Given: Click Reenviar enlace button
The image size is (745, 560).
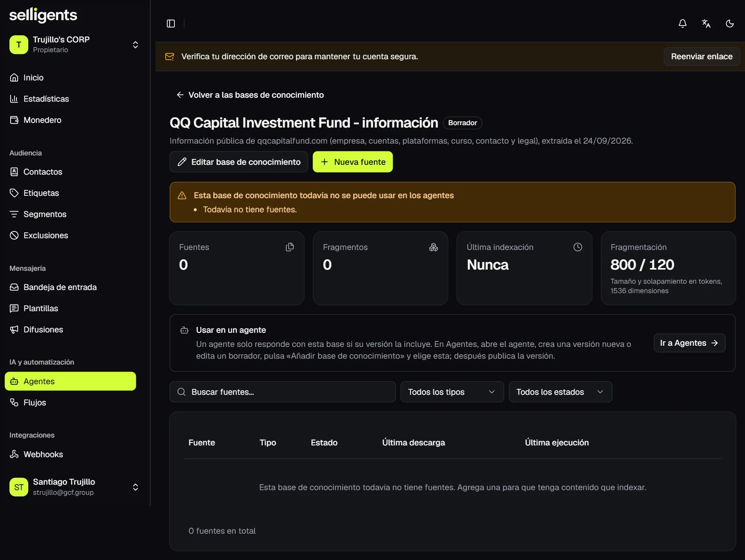Looking at the screenshot, I should click(701, 57).
